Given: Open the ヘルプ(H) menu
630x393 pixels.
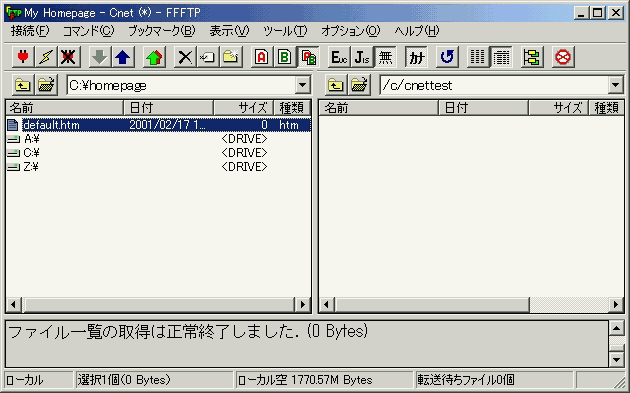Looking at the screenshot, I should [x=417, y=31].
